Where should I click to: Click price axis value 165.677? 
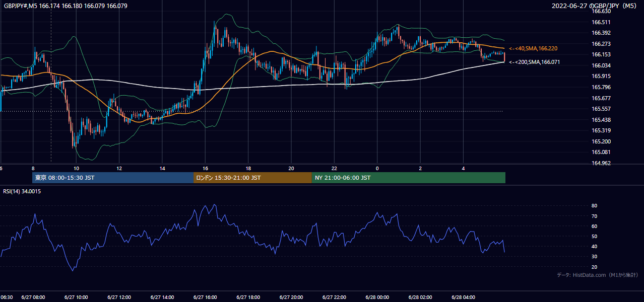coord(601,98)
